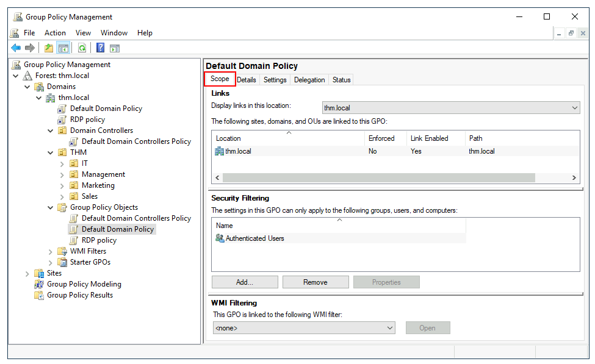Select Group Policy Modeling in tree
The width and height of the screenshot is (595, 364).
(84, 284)
